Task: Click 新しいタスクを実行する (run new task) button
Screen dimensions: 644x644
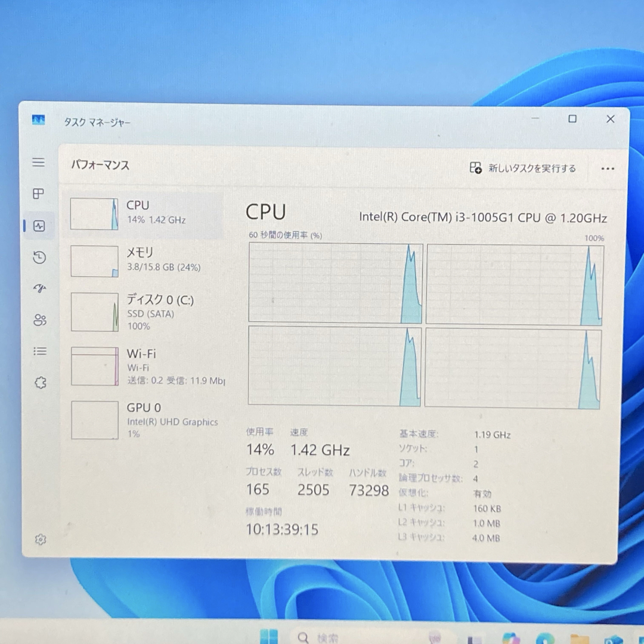Action: 522,168
